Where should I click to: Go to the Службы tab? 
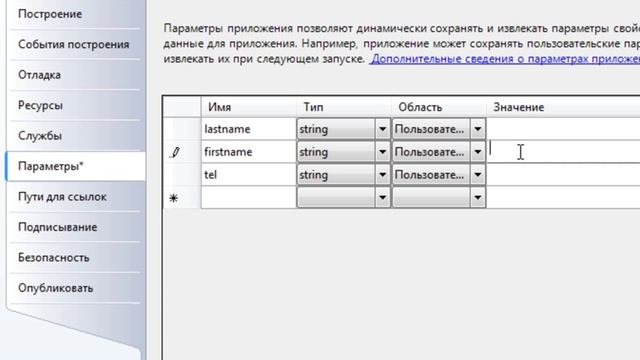coord(76,136)
